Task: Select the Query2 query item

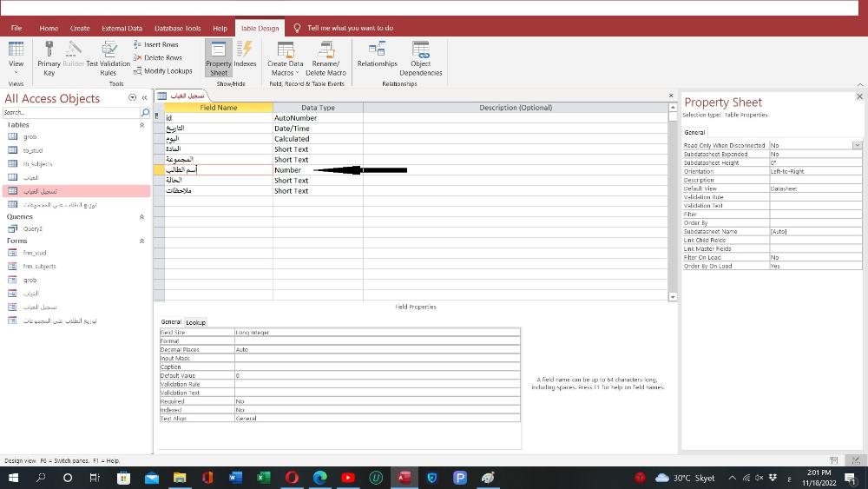Action: [x=33, y=229]
